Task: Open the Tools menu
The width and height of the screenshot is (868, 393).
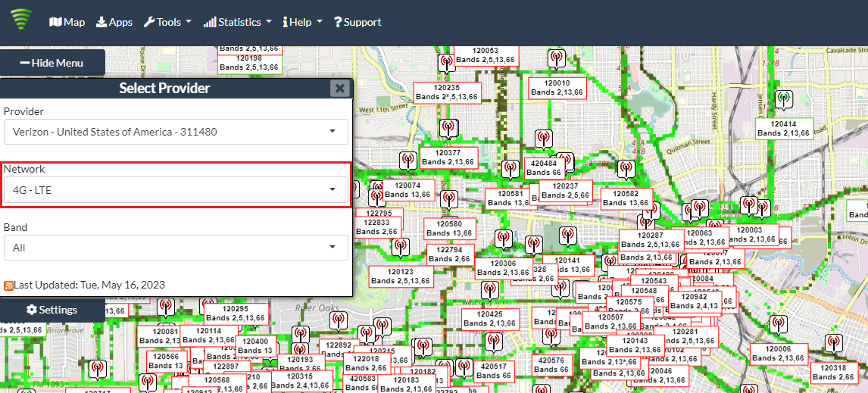Action: [167, 22]
